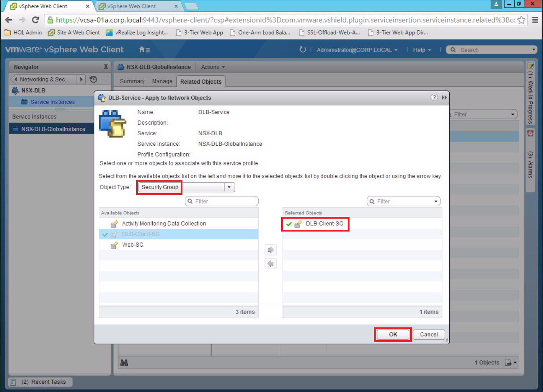Reload the browser page
The height and width of the screenshot is (392, 543).
coord(35,20)
